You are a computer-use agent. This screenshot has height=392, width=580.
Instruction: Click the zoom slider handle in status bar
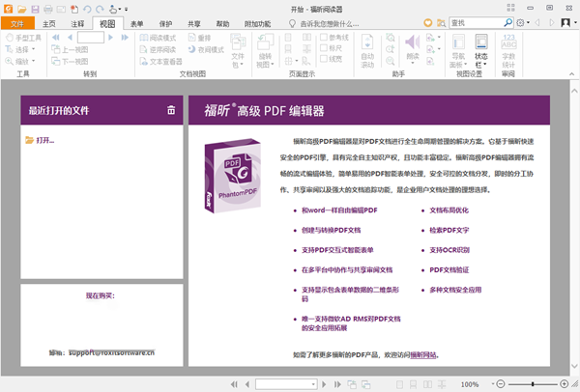(x=532, y=384)
